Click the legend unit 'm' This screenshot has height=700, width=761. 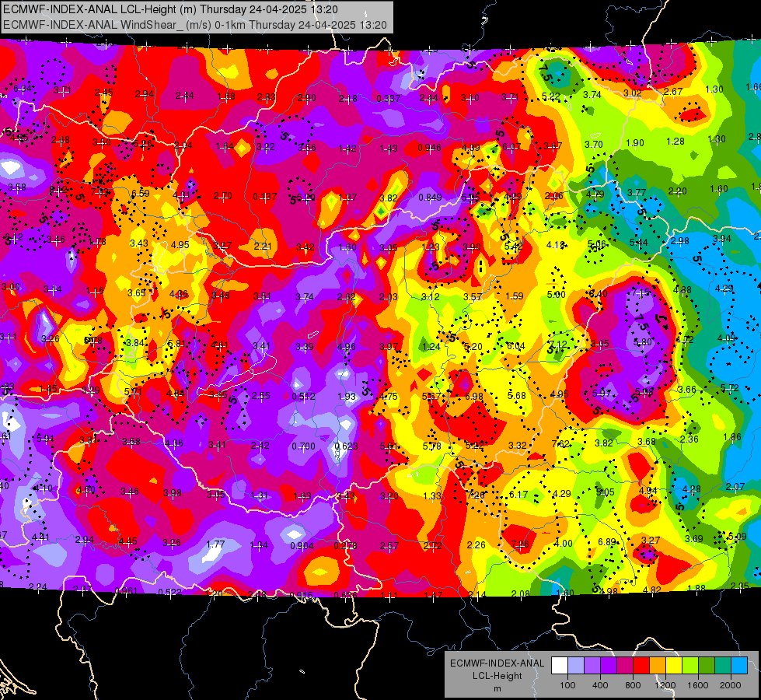pyautogui.click(x=497, y=688)
